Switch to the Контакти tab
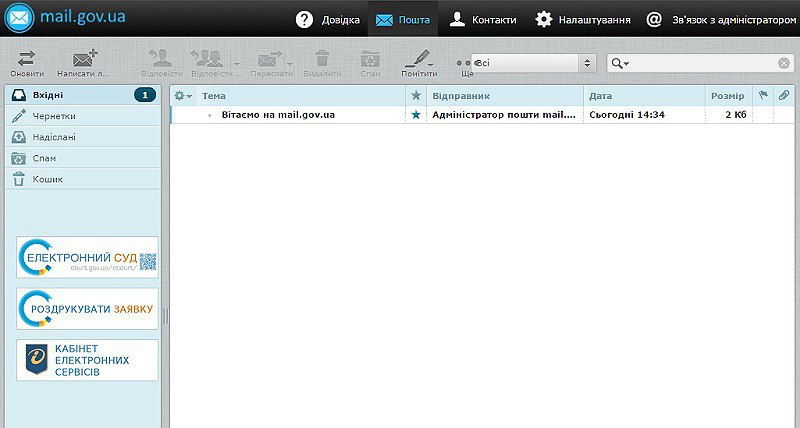This screenshot has width=800, height=428. [483, 19]
